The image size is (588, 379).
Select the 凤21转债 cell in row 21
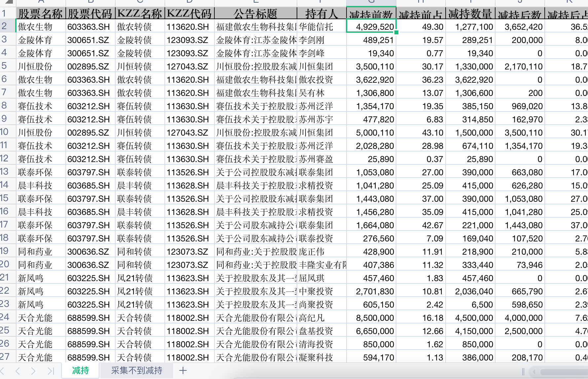(140, 278)
